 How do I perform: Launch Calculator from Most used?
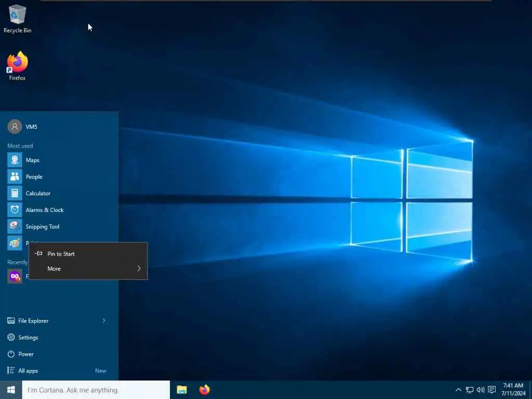[59, 193]
